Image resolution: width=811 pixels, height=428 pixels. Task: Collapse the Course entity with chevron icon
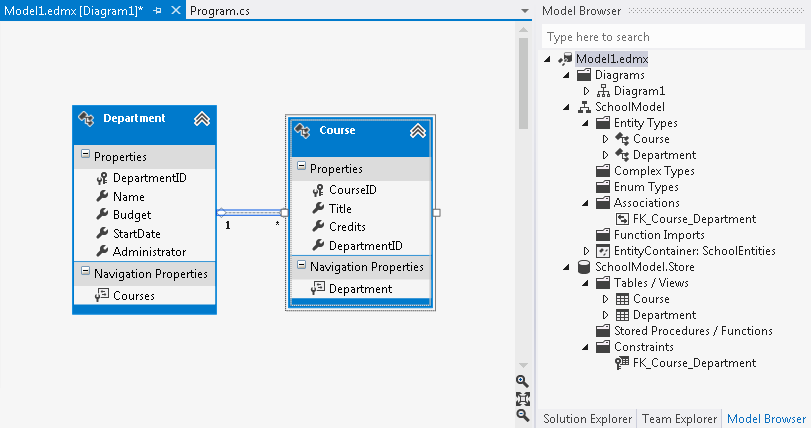[x=418, y=131]
